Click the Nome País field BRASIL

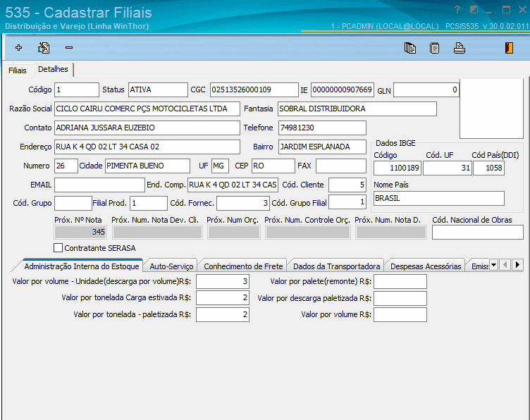439,198
